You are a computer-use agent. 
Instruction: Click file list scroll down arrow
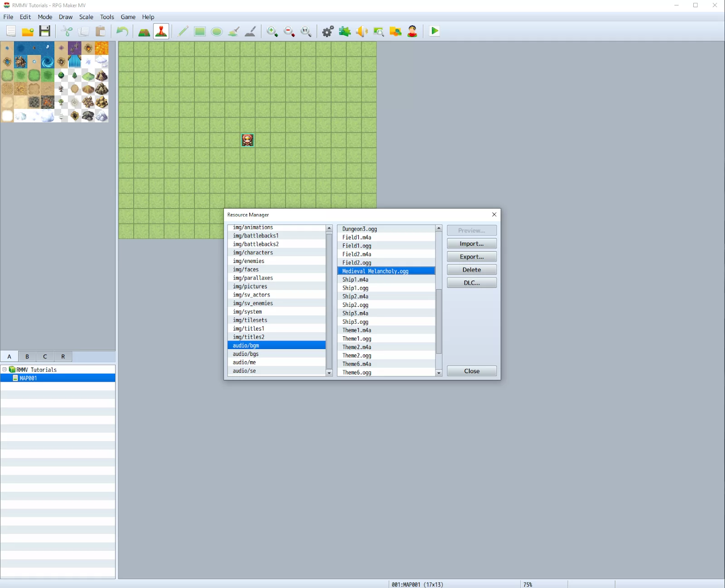coord(439,373)
